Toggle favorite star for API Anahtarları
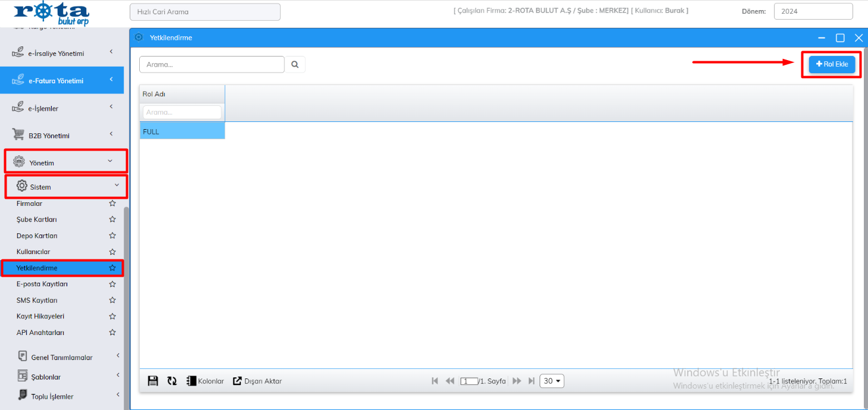Viewport: 868px width, 410px height. tap(112, 332)
